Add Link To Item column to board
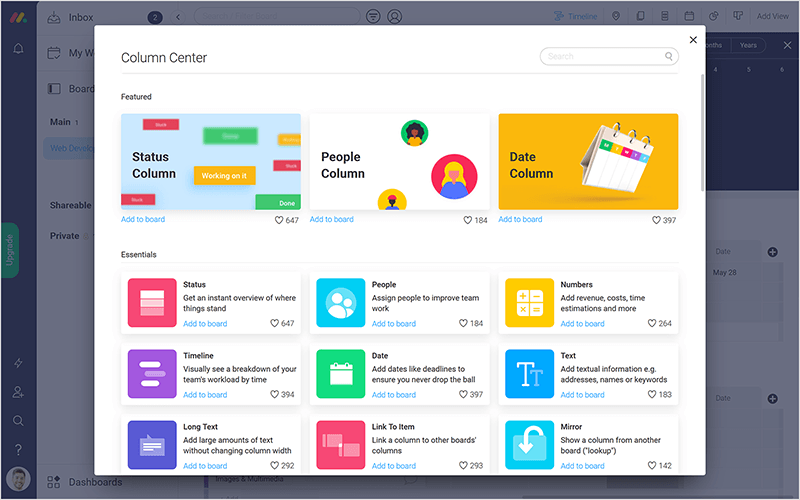This screenshot has width=800, height=500. coord(394,466)
